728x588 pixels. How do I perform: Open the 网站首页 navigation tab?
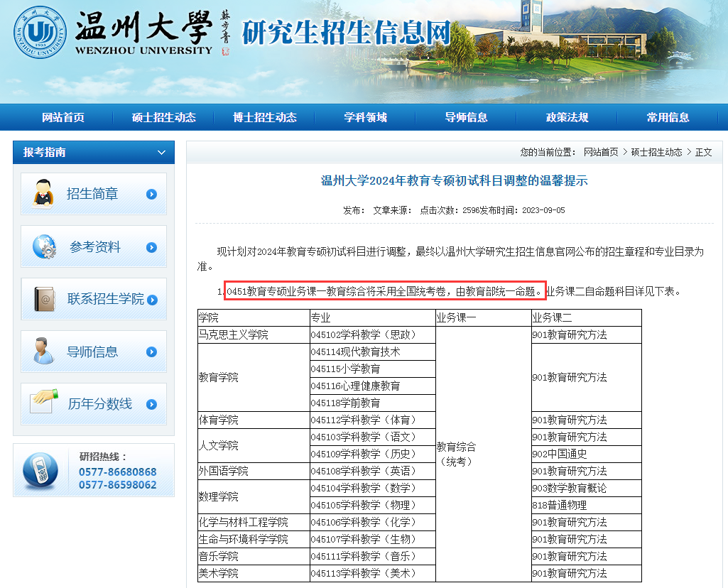click(63, 117)
